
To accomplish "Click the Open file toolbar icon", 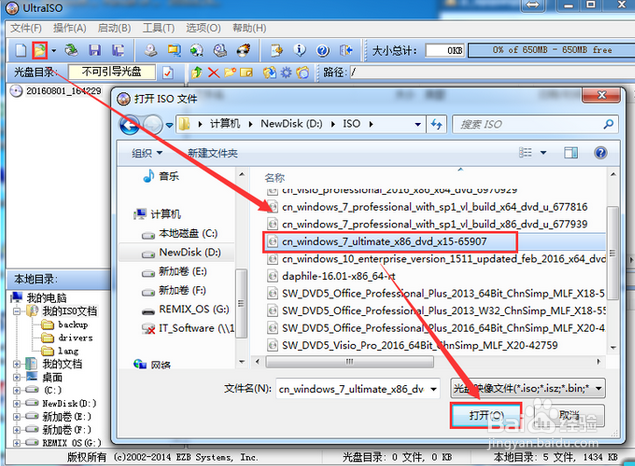I will tap(40, 50).
